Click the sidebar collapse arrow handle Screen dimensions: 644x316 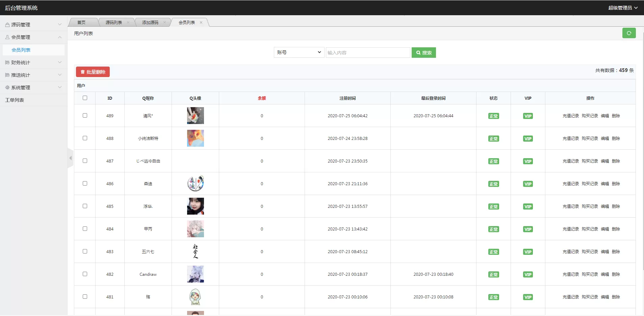point(70,158)
